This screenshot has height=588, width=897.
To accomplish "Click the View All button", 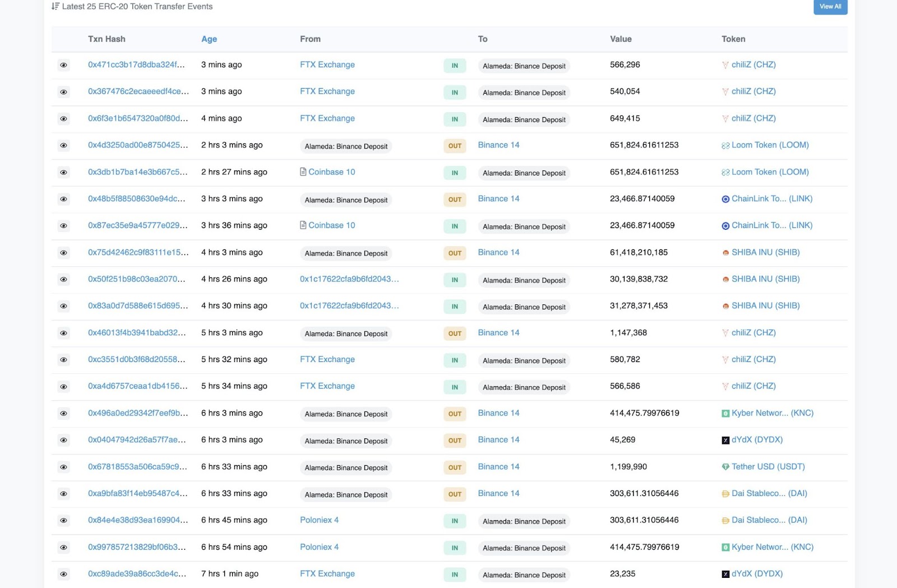I will 830,7.
